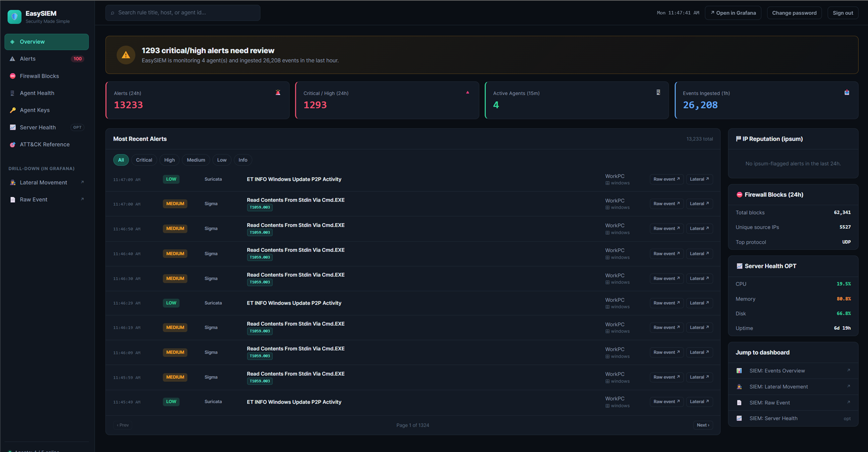Click the icon on the Events Ingested card
Screen dimensions: 868x452
(847, 93)
